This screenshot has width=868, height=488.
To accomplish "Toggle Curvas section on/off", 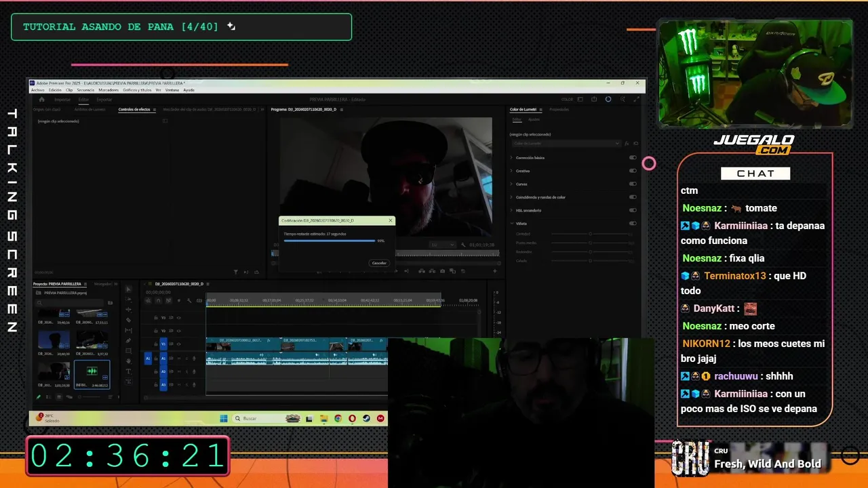I will 633,184.
